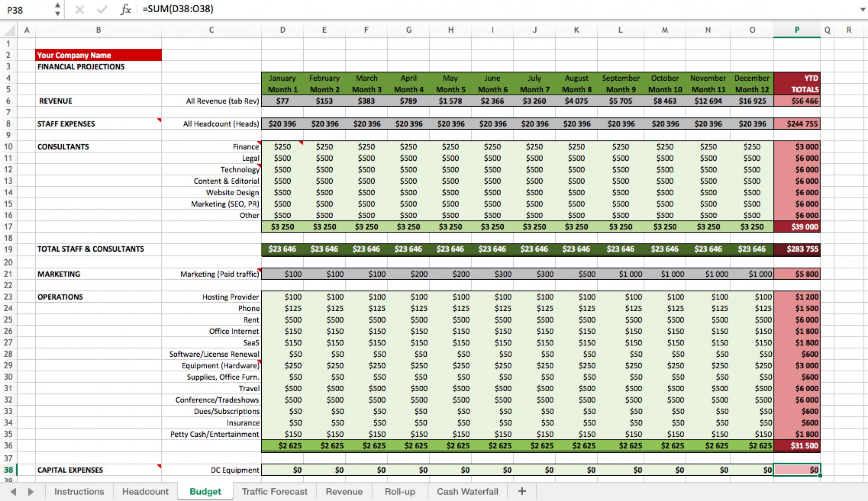Click the 'Your Company Name' cell

click(99, 55)
